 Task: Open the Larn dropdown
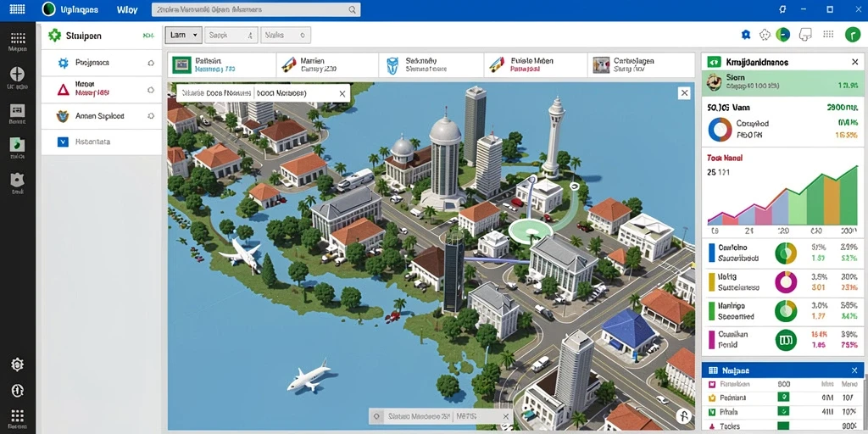(183, 35)
